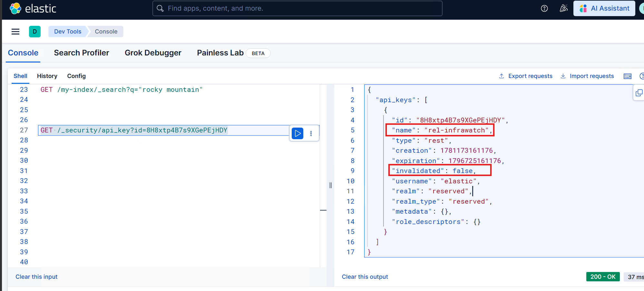Select the Shell tab
Viewport: 644px width, 291px height.
point(20,76)
